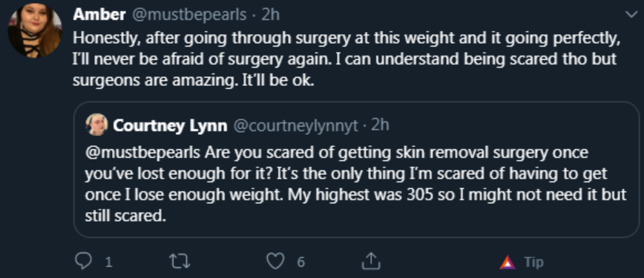
Task: Open quoted tweet text about skin removal surgery
Action: 355,184
